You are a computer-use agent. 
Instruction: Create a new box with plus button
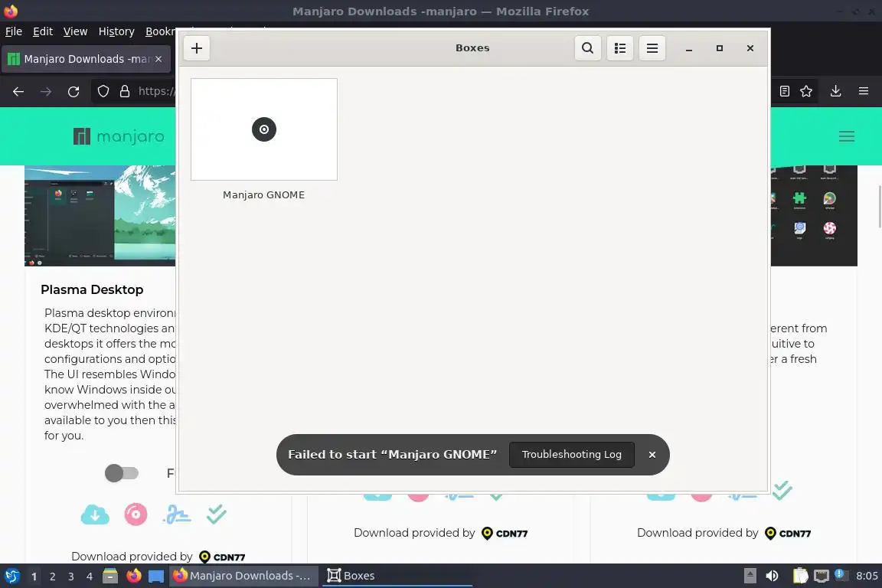coord(196,48)
